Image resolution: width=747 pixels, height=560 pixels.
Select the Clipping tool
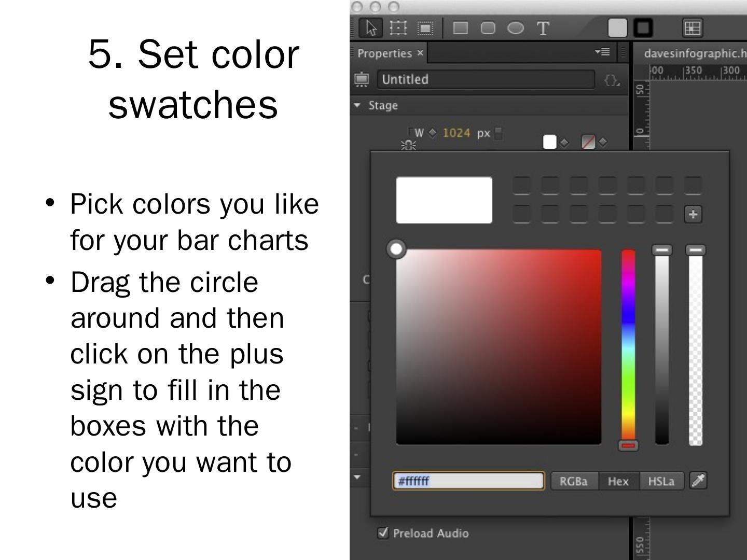click(425, 27)
